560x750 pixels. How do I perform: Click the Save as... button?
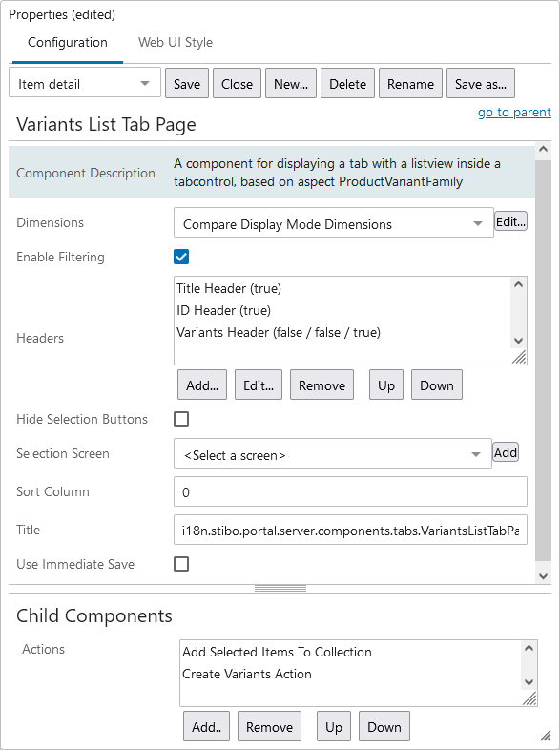(481, 84)
